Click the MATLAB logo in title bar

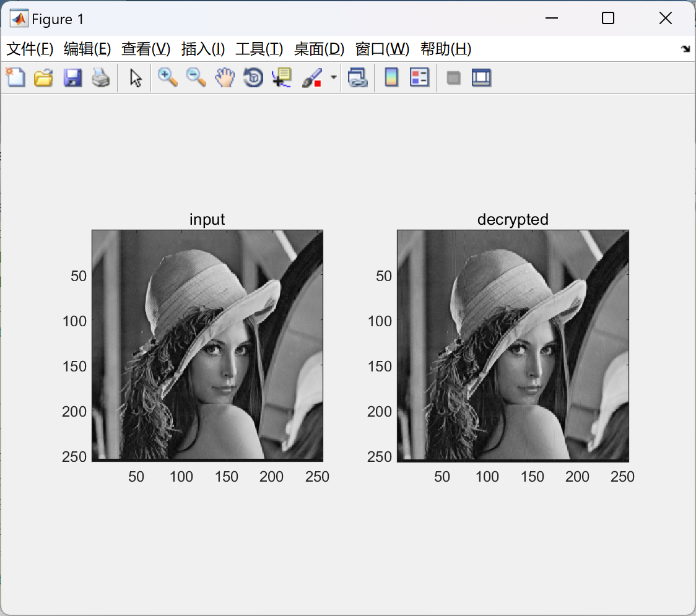click(x=19, y=19)
